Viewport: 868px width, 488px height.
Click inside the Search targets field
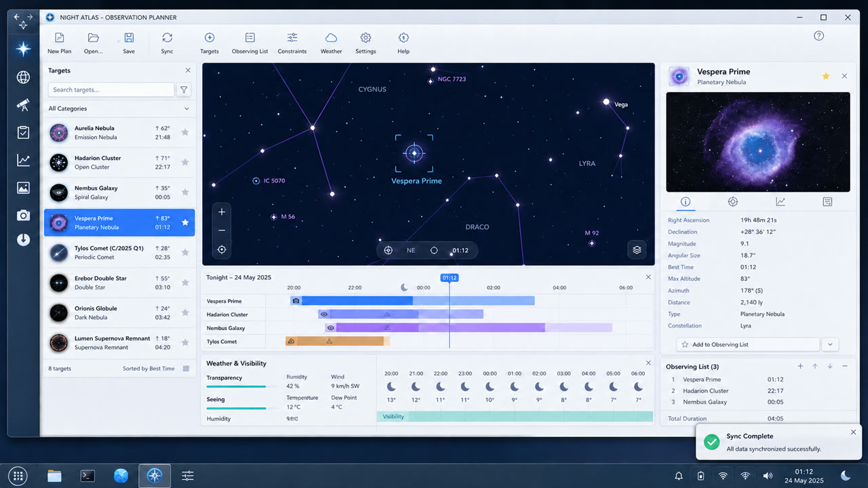(x=111, y=89)
